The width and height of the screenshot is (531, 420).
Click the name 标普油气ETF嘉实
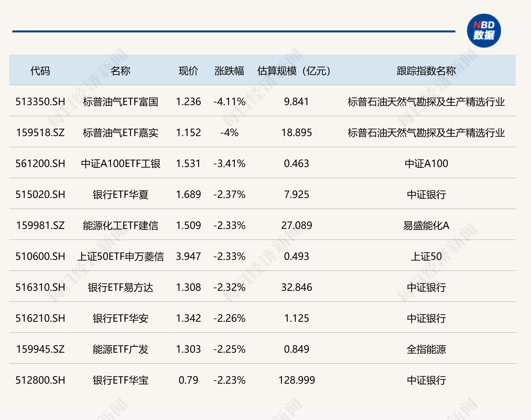[120, 133]
